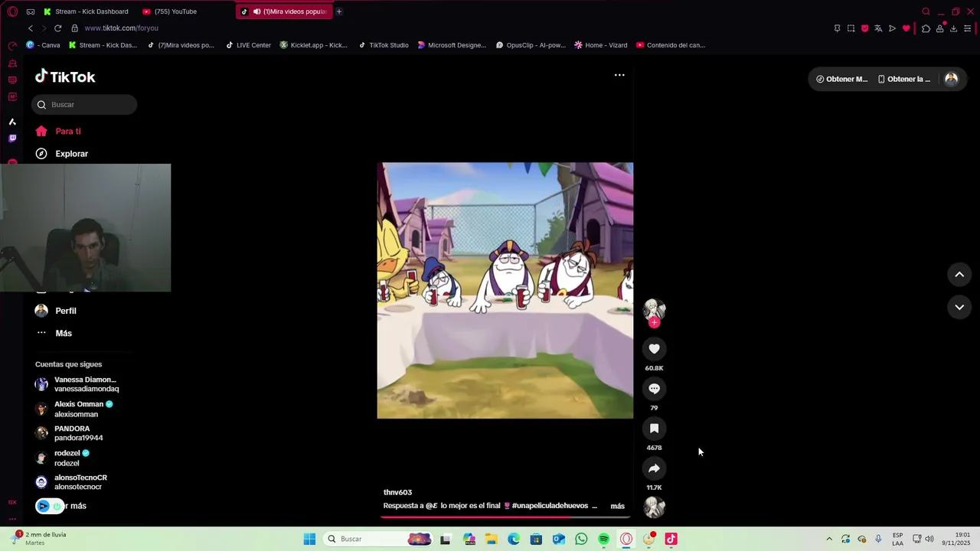Click the TikTok logo
This screenshot has height=551, width=980.
[65, 77]
